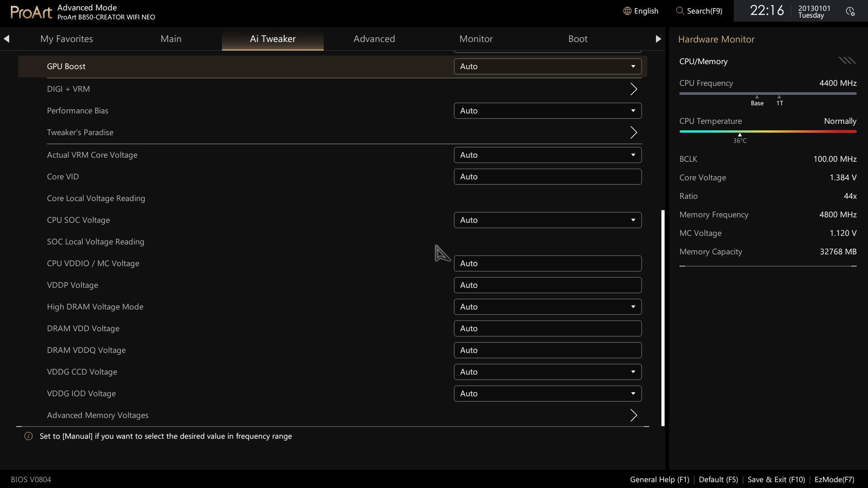Click the globe language icon

627,11
